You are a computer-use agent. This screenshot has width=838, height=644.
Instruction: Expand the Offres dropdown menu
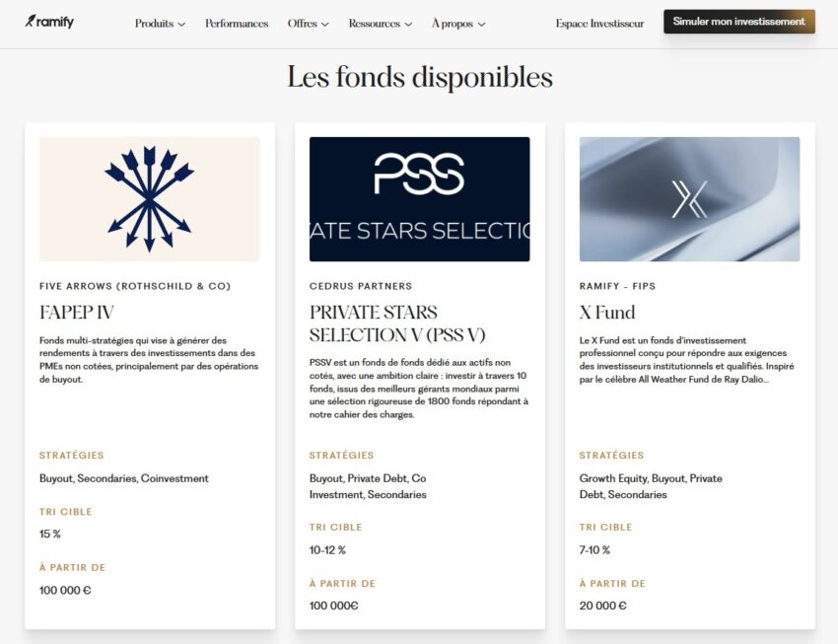coord(308,24)
